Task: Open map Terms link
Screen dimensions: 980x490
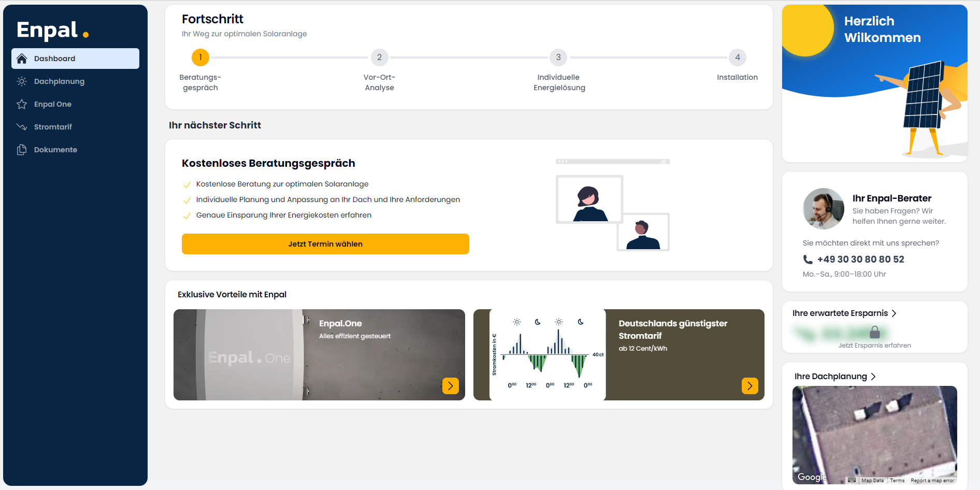Action: (x=897, y=481)
